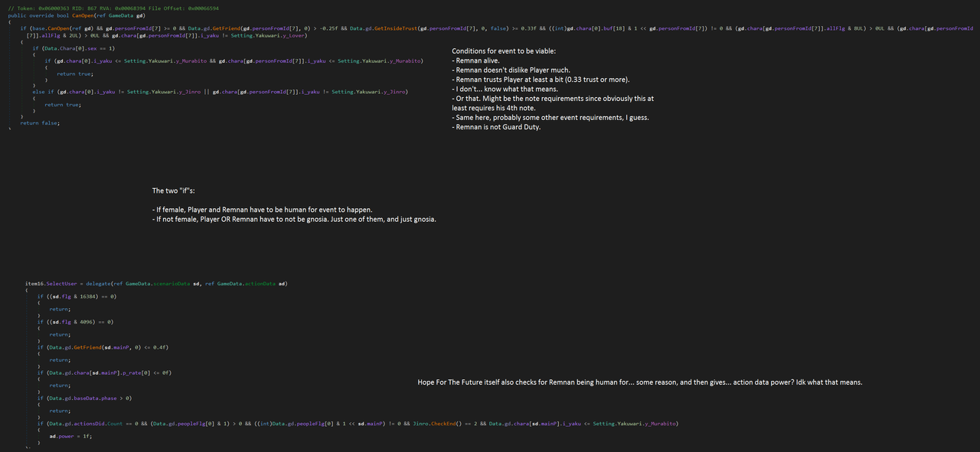Viewport: 980px width, 452px height.
Task: Click 'return;' below the sd.flg & 4096 check
Action: point(60,334)
